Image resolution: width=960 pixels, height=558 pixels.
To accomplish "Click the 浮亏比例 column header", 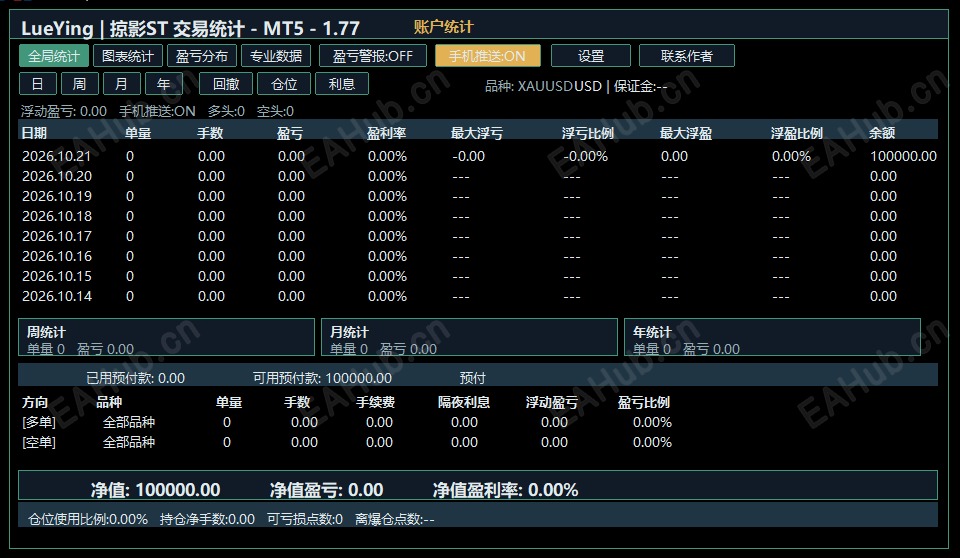I will click(x=588, y=133).
